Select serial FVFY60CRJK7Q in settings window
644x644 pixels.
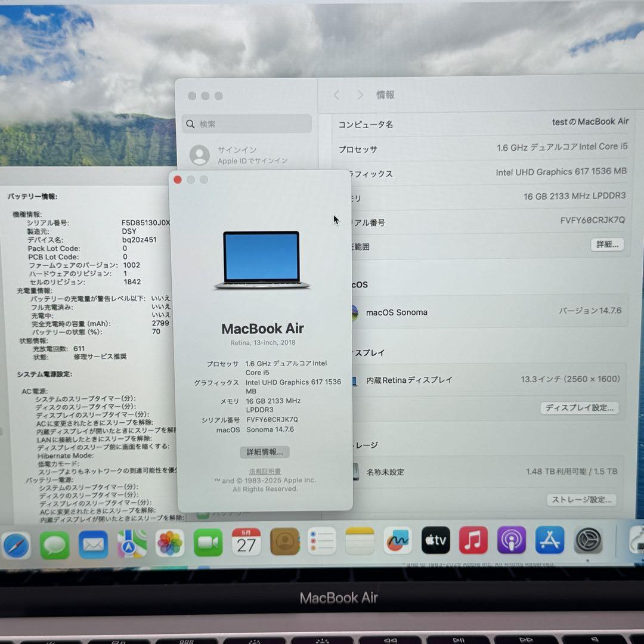coord(592,221)
